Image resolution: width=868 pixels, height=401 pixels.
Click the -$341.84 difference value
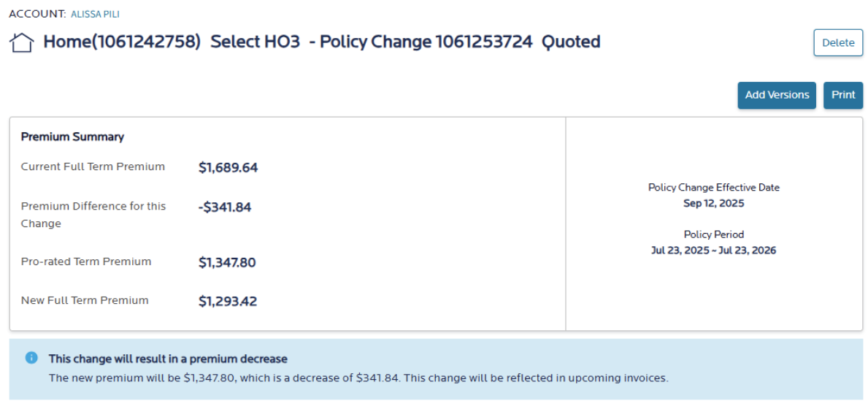coord(225,207)
